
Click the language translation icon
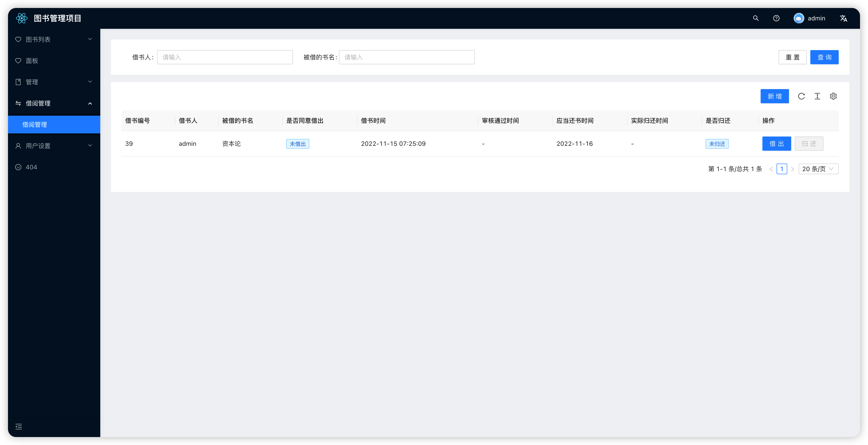coord(843,18)
